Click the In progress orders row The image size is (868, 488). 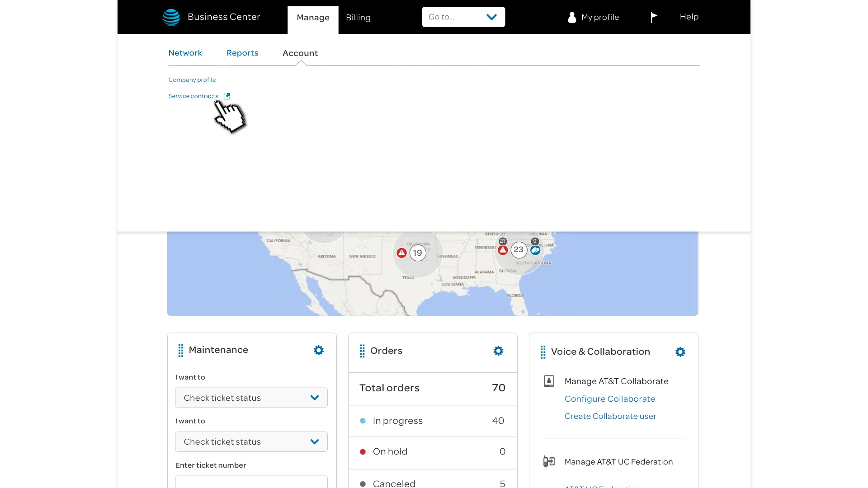click(x=433, y=421)
